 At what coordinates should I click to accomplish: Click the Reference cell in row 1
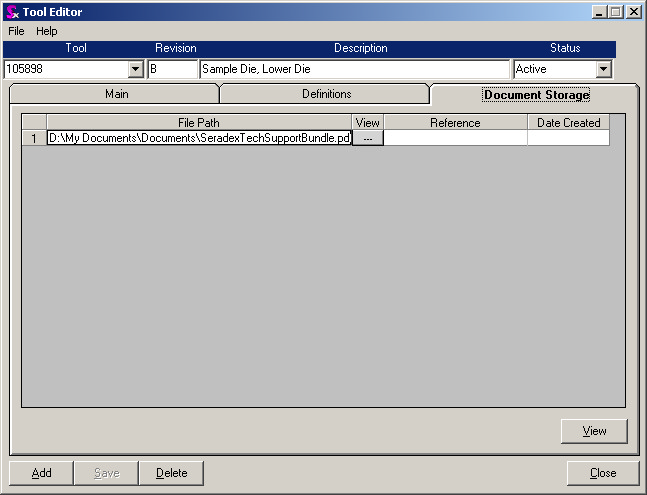(x=455, y=139)
